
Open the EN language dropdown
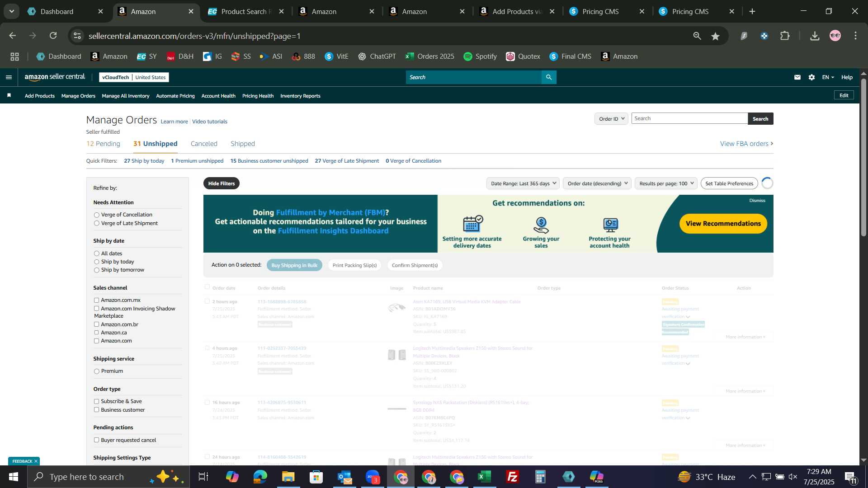tap(828, 77)
